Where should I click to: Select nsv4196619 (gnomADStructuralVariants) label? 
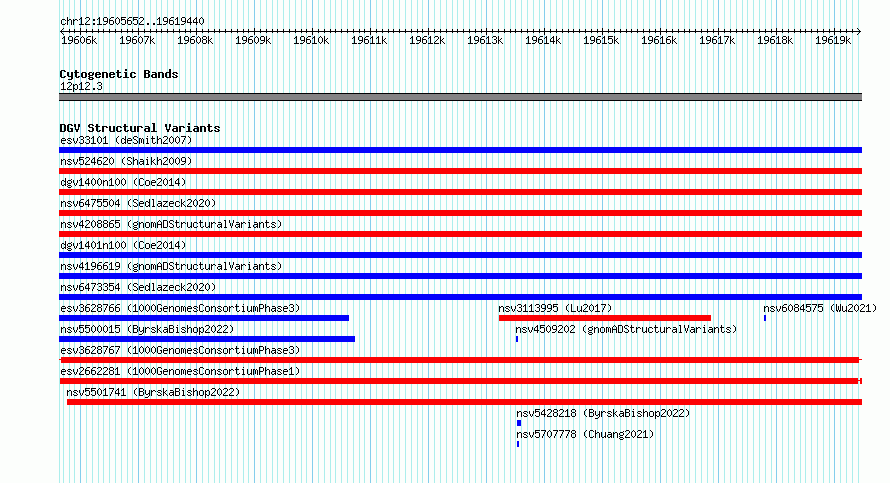tap(171, 266)
